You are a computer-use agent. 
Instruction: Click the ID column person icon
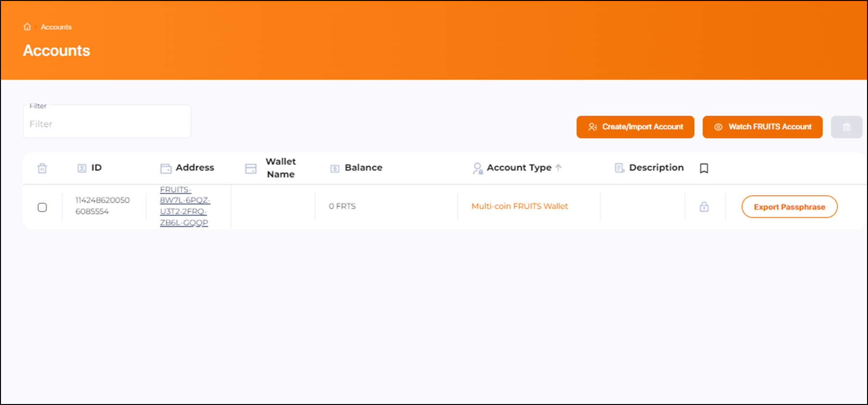point(82,168)
